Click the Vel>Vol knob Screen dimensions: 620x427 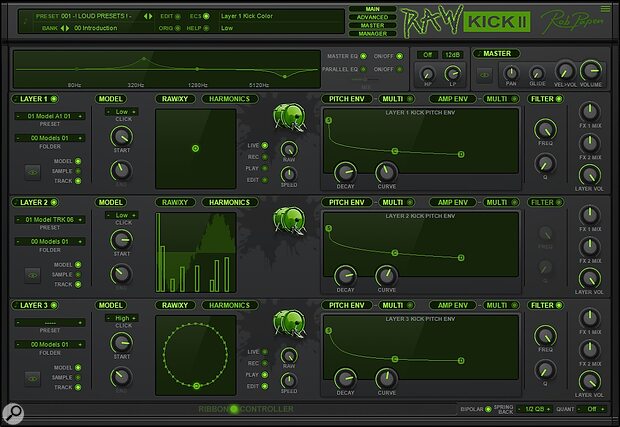565,71
